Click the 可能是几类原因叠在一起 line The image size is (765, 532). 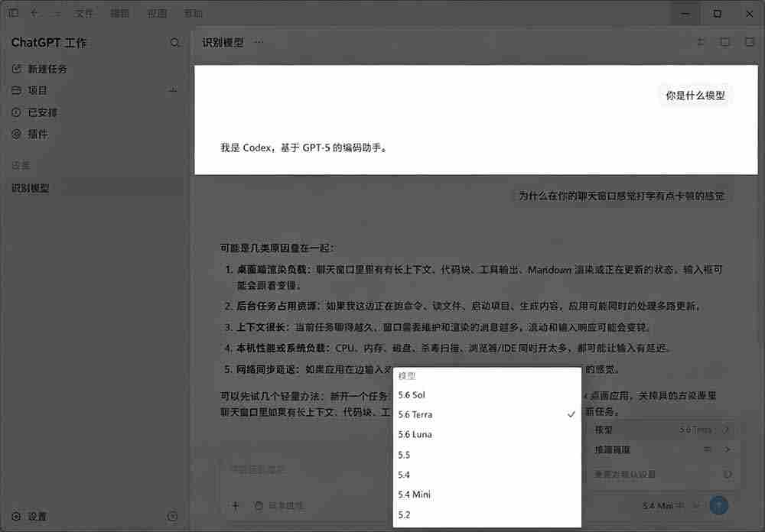[276, 248]
